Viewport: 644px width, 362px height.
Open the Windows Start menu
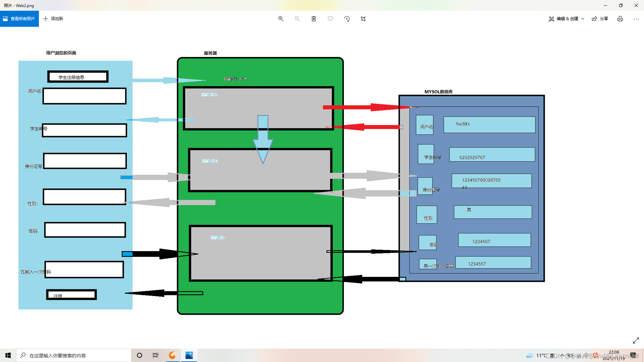[x=8, y=355]
